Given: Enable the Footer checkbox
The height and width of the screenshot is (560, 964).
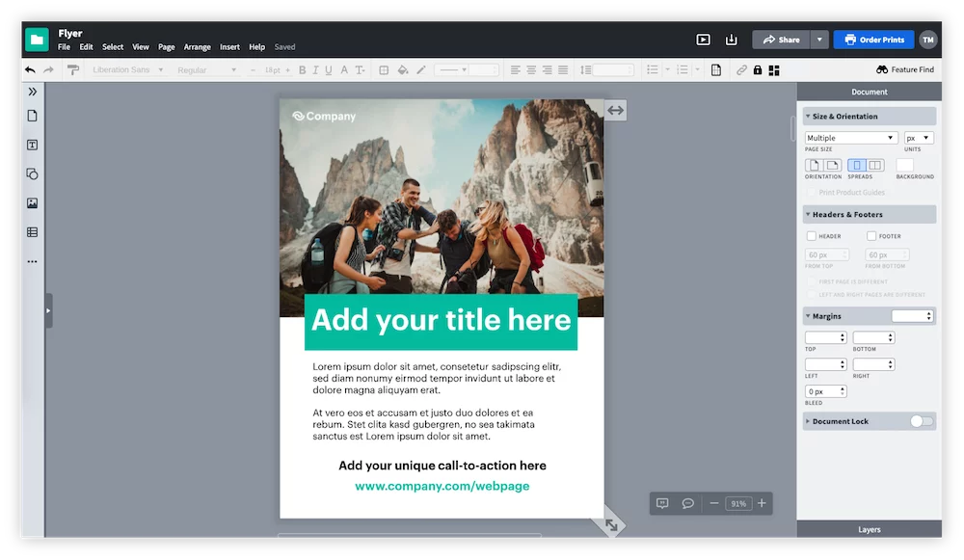Looking at the screenshot, I should point(871,236).
